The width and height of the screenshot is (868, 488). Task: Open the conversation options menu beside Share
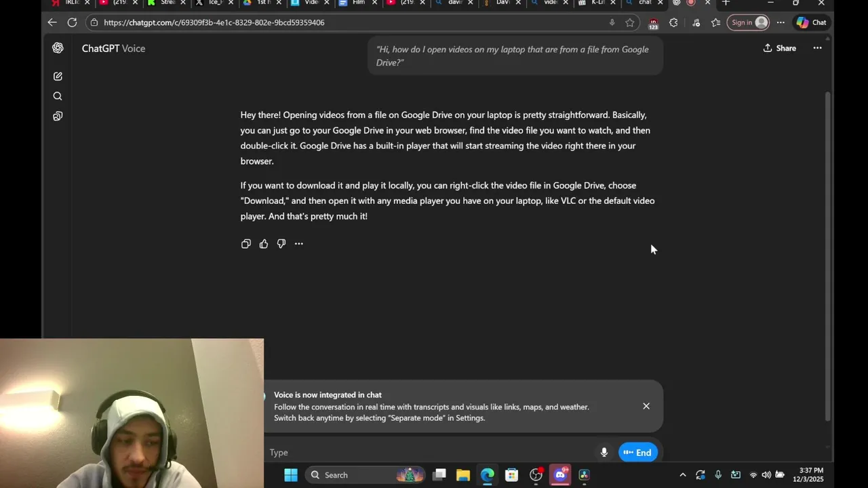tap(817, 48)
